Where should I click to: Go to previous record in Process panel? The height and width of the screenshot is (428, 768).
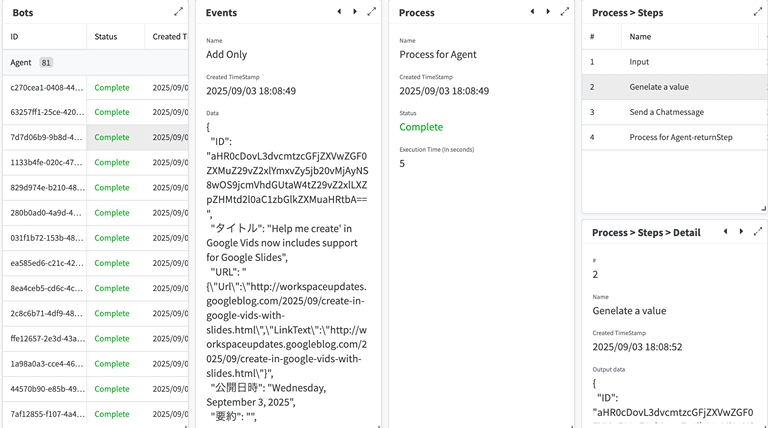(x=532, y=12)
